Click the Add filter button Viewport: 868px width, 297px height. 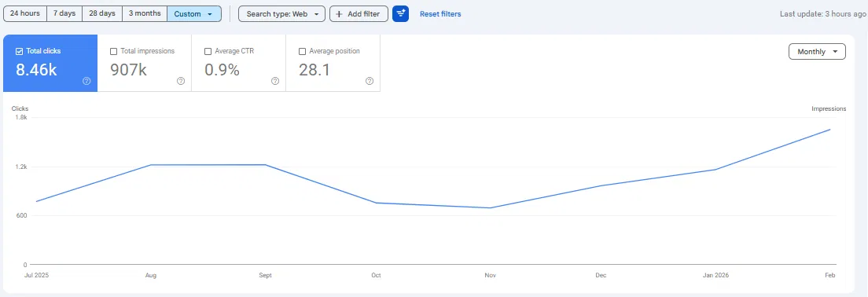click(359, 14)
